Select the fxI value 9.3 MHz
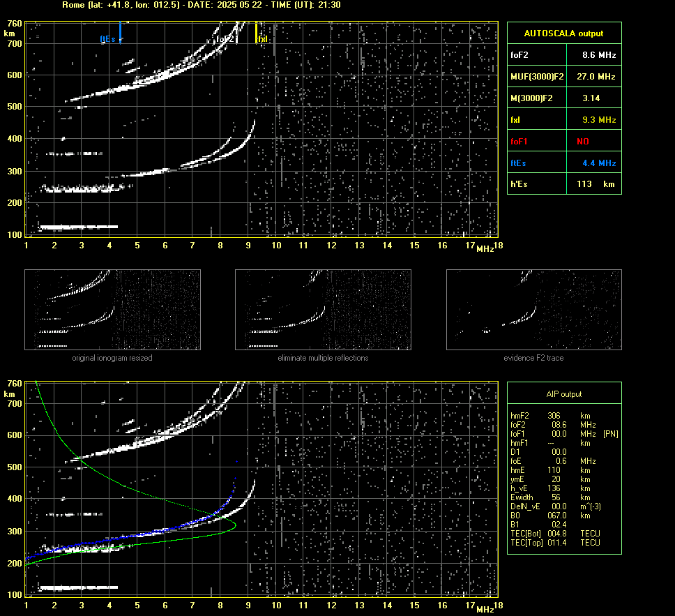Image resolution: width=675 pixels, height=616 pixels. coord(599,119)
